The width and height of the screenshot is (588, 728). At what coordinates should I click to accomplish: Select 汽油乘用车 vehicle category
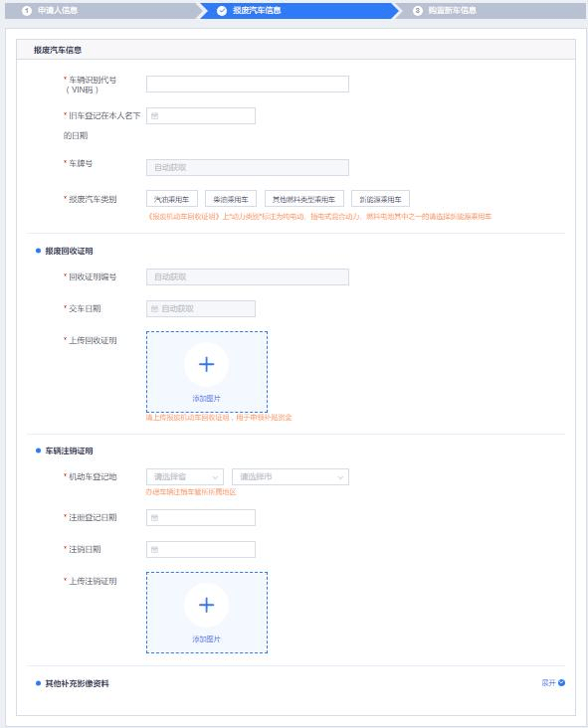172,199
